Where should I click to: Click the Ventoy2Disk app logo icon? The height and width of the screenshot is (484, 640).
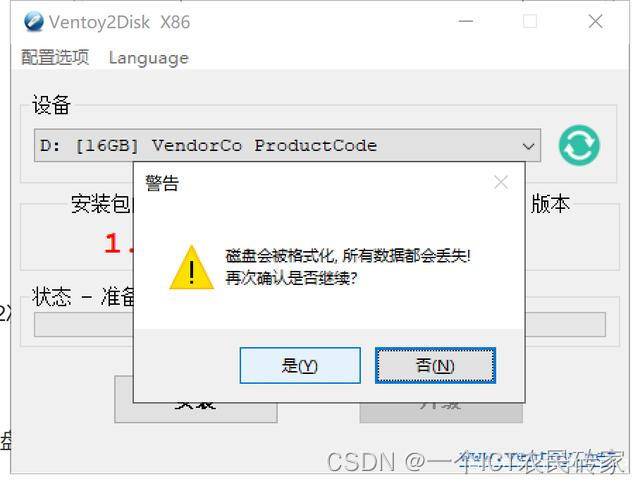click(x=34, y=22)
